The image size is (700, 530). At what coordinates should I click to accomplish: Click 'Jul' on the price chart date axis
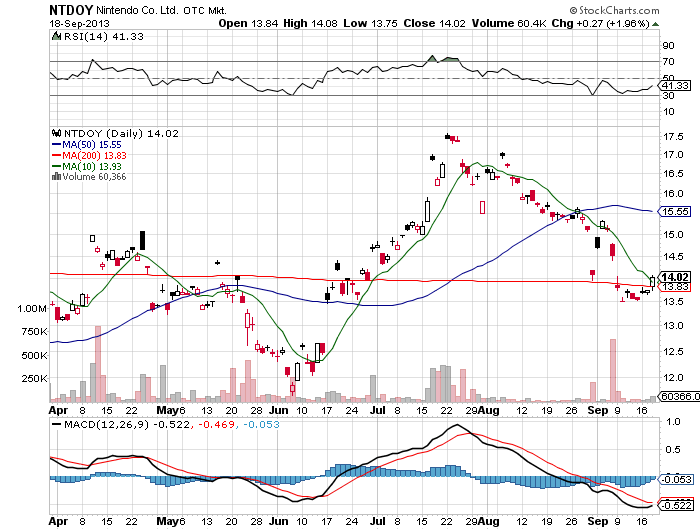378,410
